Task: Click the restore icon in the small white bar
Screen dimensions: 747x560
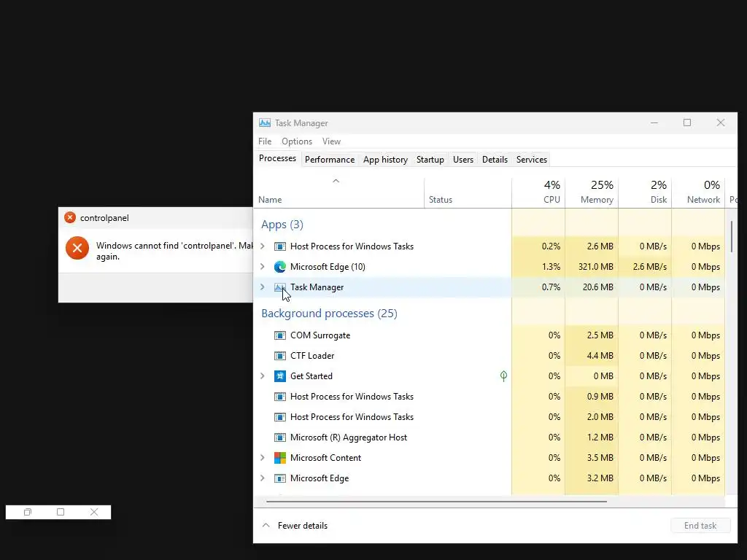Action: tap(28, 512)
